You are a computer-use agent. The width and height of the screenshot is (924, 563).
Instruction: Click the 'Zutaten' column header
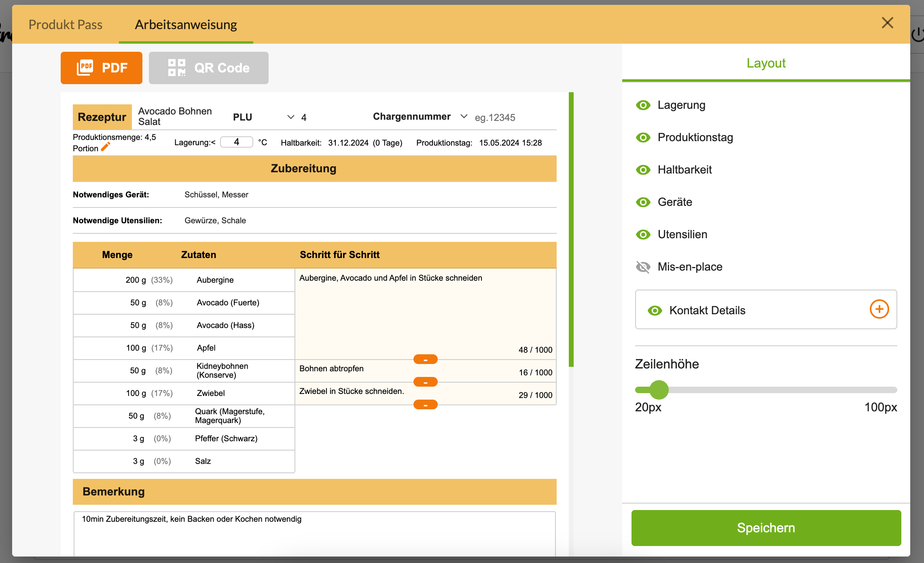pos(199,255)
